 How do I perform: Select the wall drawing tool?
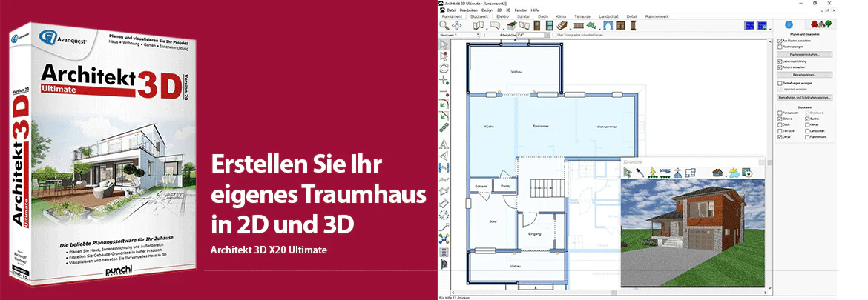point(478,25)
